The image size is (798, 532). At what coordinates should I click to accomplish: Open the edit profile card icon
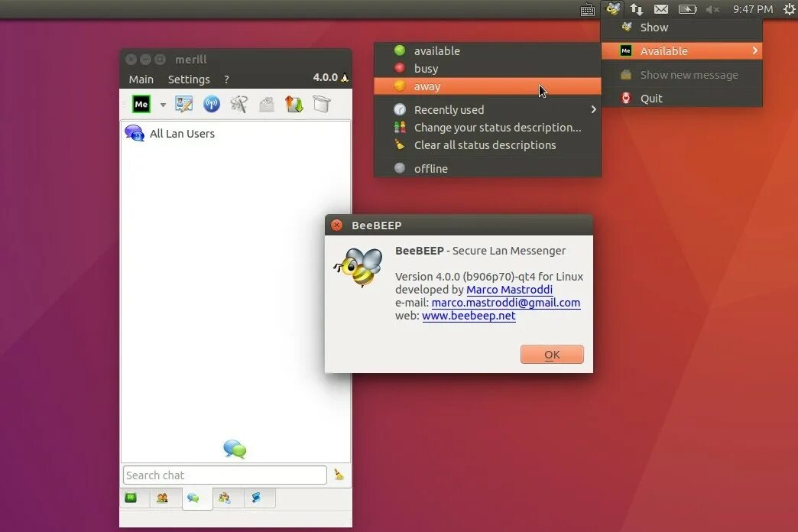click(183, 104)
